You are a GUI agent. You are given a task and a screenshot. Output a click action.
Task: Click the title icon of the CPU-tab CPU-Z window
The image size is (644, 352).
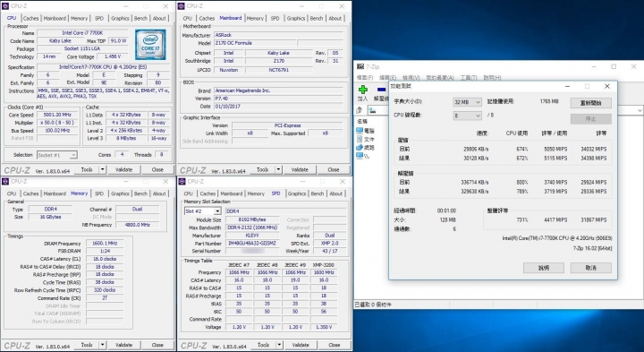click(5, 6)
